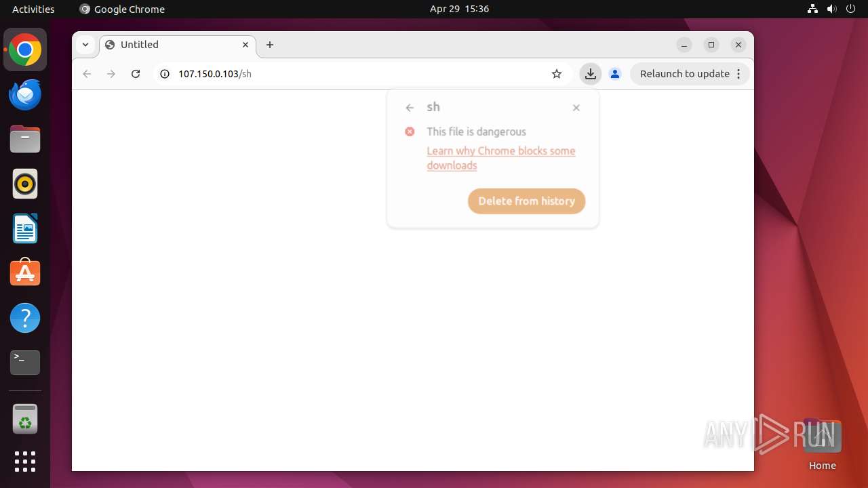Open the Files manager dock icon

click(25, 140)
